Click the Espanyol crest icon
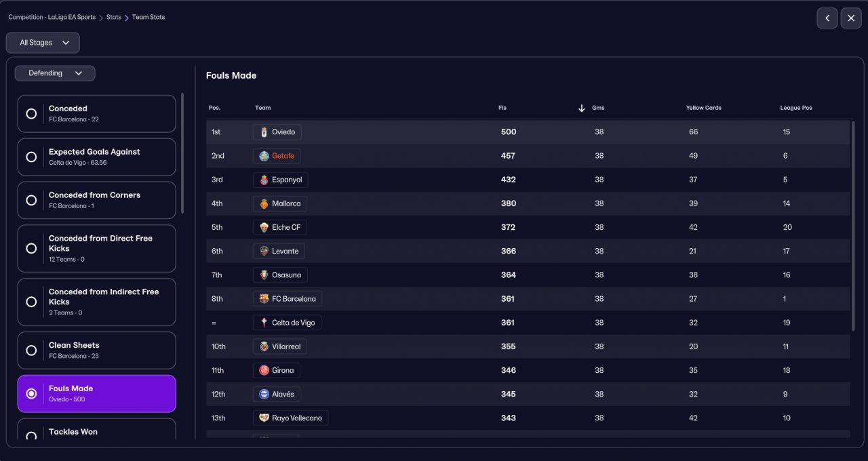The image size is (868, 461). click(264, 180)
